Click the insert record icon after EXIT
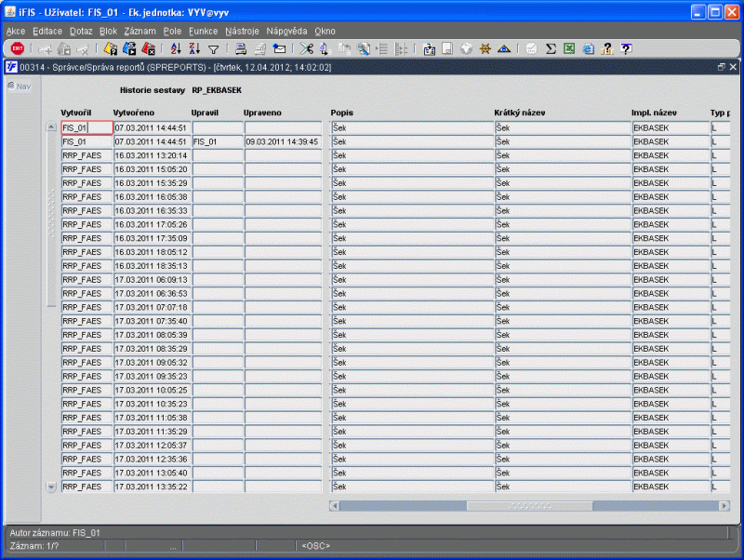 (45, 49)
